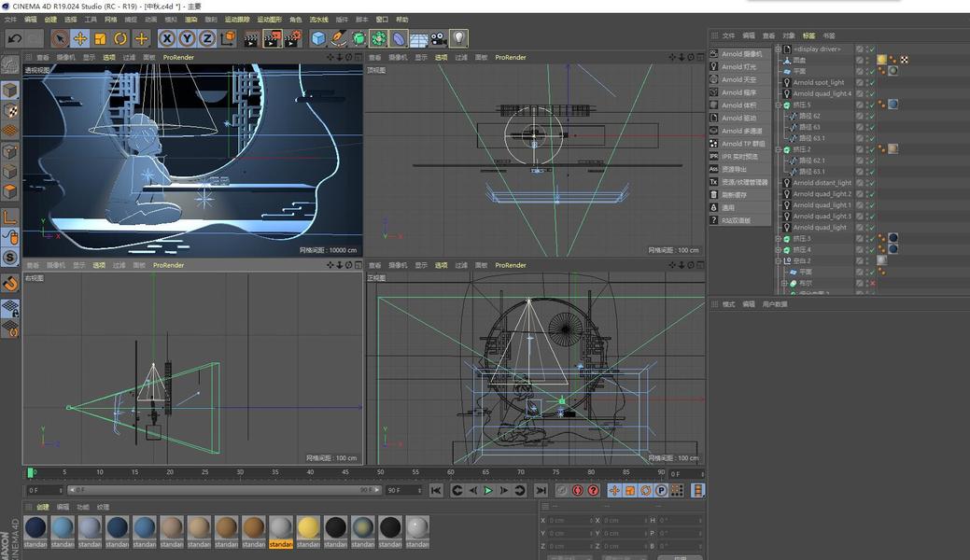Collapse the 挤压.2 object tree
This screenshot has height=560, width=970.
tap(779, 149)
